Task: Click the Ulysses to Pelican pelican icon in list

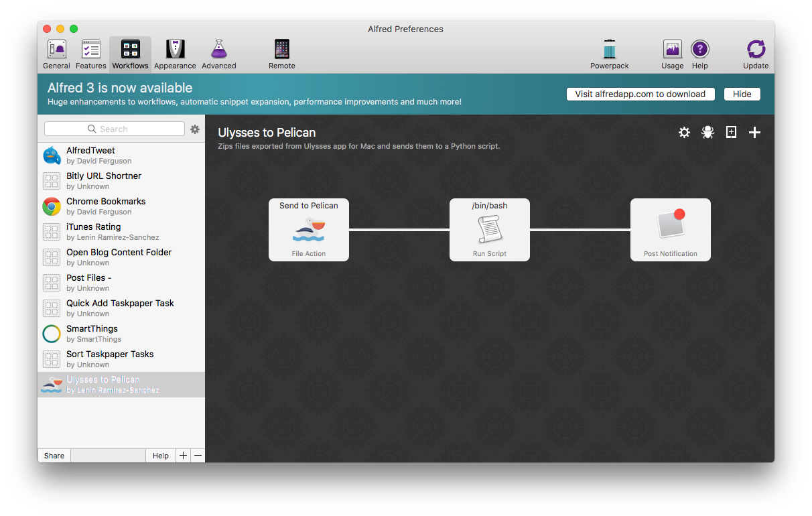Action: coord(52,385)
